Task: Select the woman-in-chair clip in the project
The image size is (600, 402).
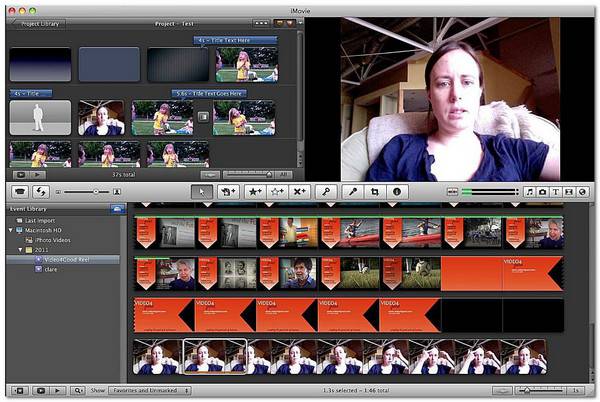Action: 101,117
